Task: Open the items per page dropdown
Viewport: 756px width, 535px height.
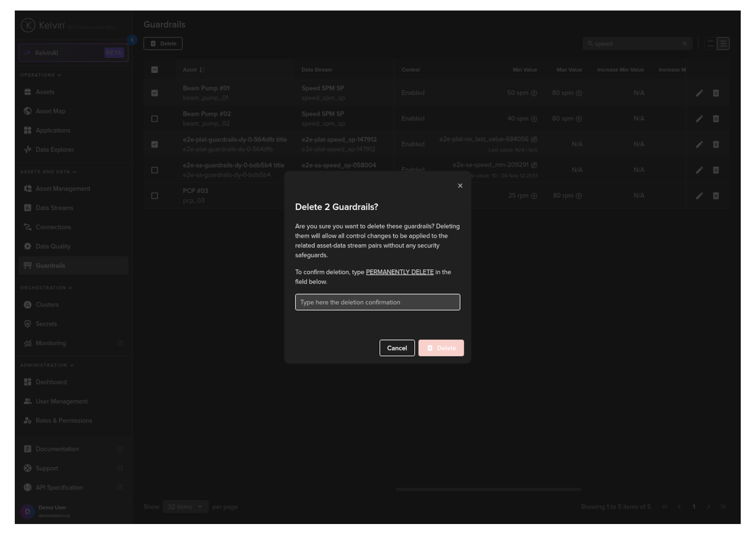Action: (185, 507)
